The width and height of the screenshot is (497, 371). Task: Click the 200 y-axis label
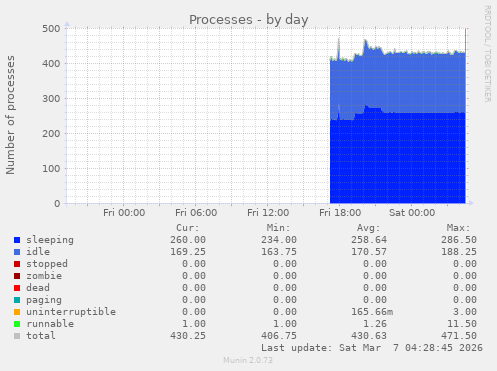click(x=51, y=134)
